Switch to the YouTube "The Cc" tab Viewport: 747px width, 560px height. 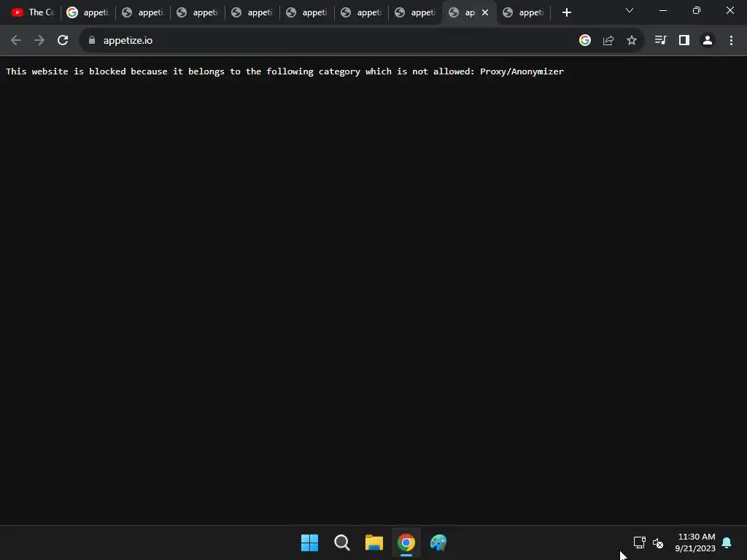pos(33,13)
